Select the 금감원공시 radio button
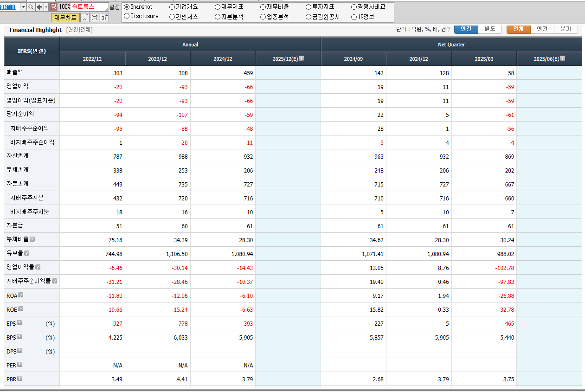Screen dimensions: 585x392 309,17
